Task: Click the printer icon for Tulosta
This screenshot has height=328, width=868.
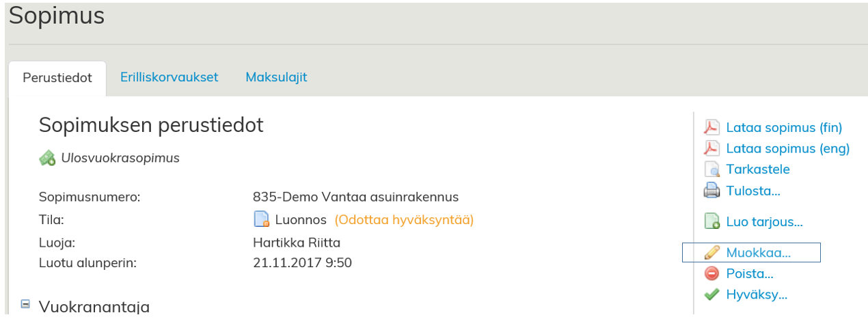Action: [711, 191]
